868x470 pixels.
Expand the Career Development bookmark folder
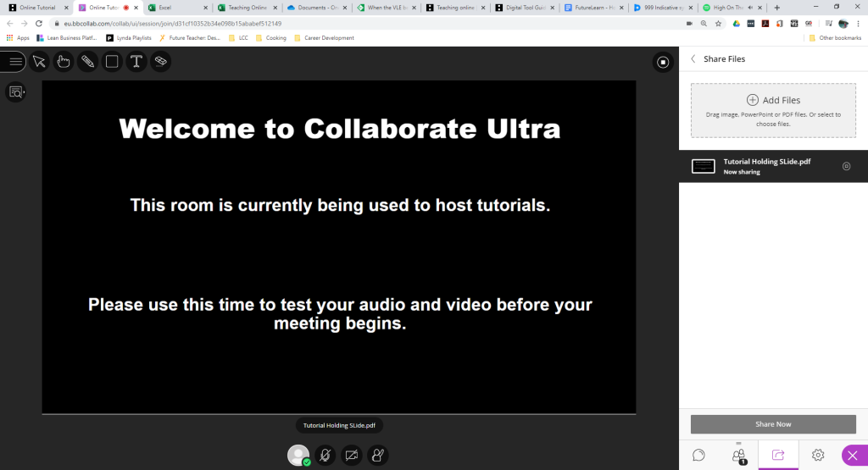[324, 38]
